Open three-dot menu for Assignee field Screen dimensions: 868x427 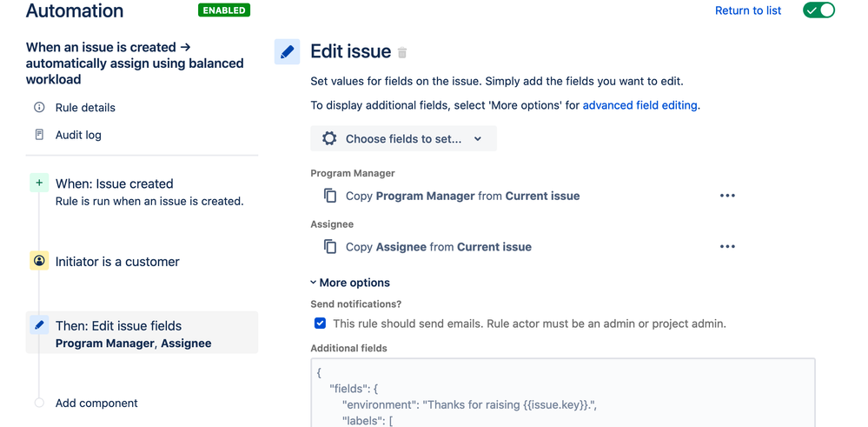[x=727, y=247]
